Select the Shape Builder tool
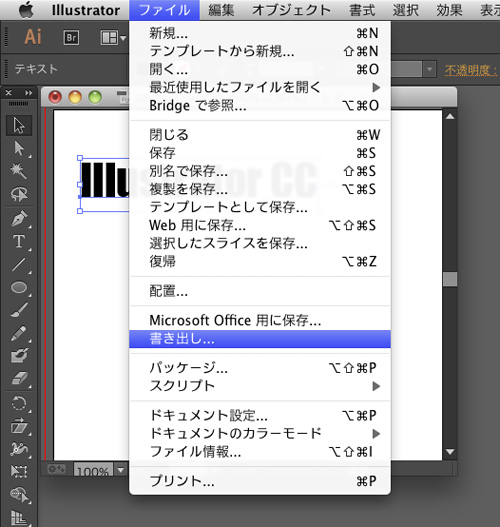The width and height of the screenshot is (500, 527). (19, 494)
